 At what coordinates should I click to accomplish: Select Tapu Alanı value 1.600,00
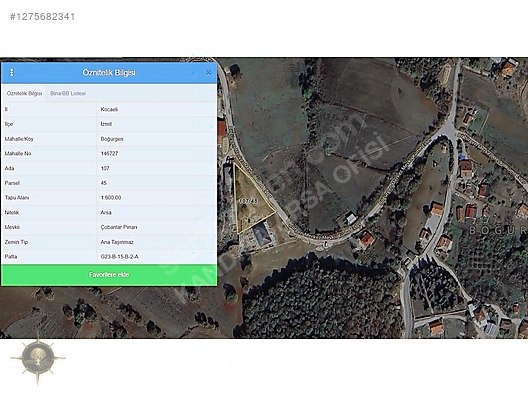tap(111, 198)
